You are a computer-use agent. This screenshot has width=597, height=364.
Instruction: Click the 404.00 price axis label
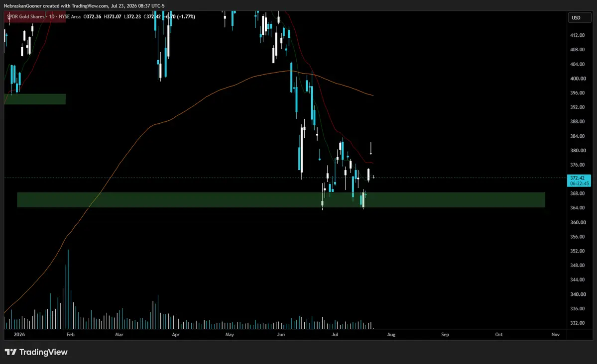(x=577, y=64)
